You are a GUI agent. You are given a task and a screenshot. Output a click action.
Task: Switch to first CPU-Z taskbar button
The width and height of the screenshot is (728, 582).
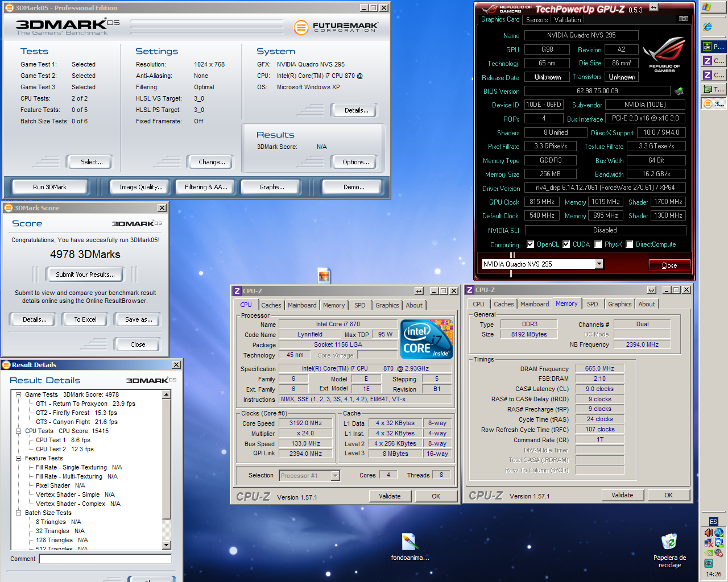tap(714, 61)
